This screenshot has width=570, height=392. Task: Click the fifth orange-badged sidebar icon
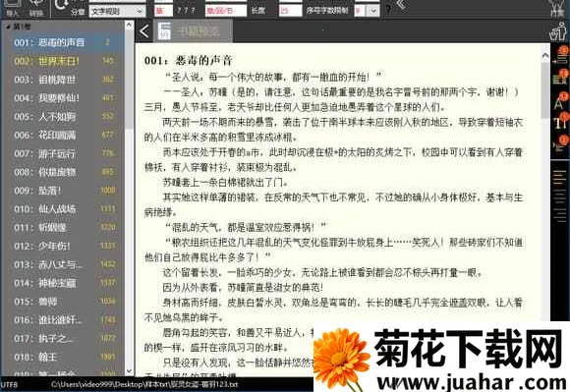click(560, 143)
